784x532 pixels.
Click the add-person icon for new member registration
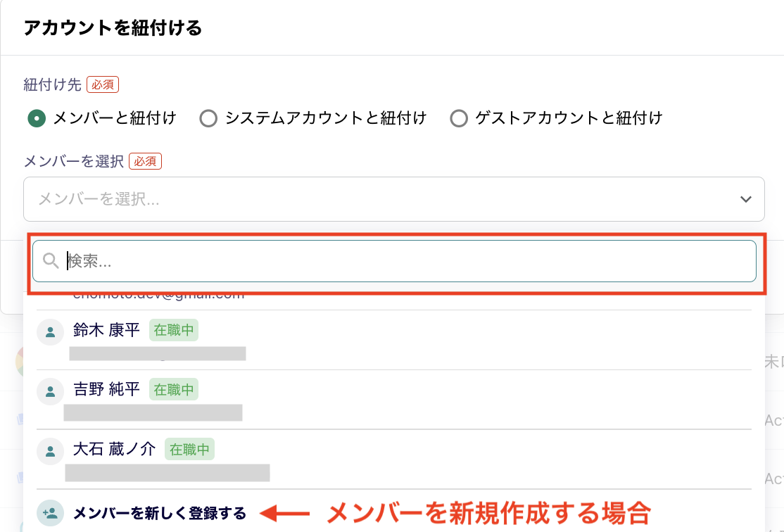49,513
